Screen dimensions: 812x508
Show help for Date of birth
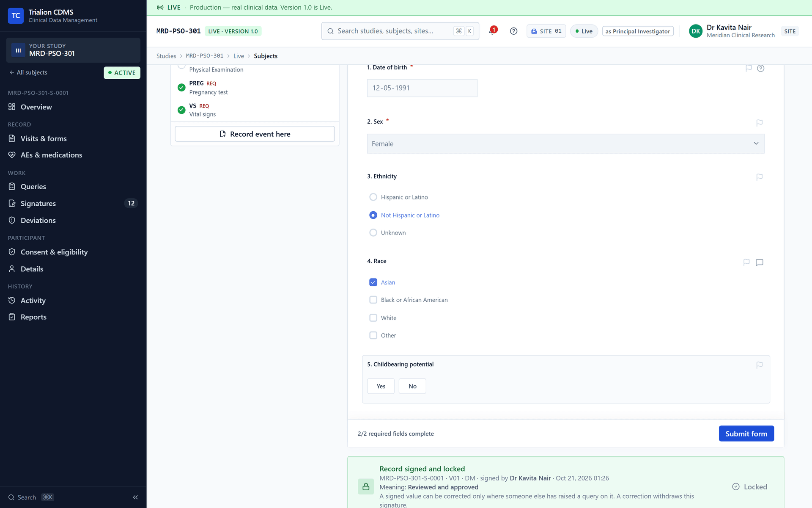coord(760,68)
